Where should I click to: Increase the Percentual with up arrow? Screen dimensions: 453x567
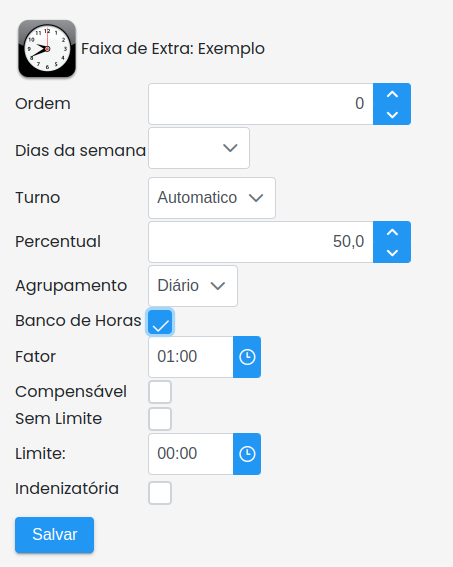[x=392, y=232]
